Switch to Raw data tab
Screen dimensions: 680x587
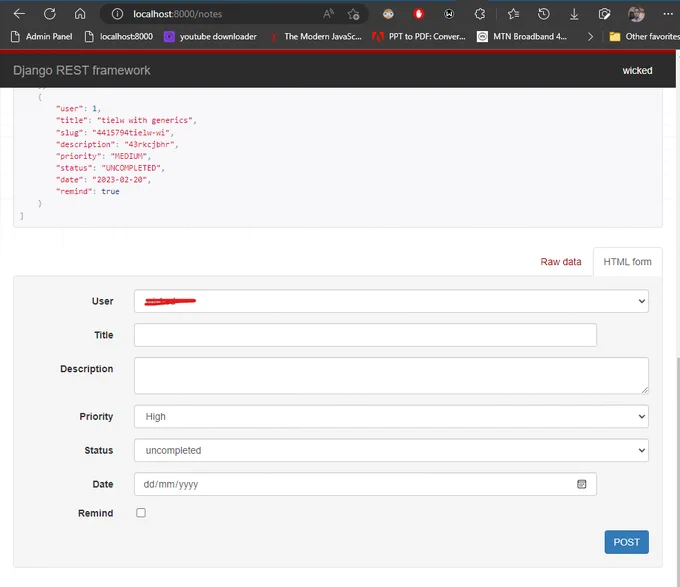pos(560,262)
